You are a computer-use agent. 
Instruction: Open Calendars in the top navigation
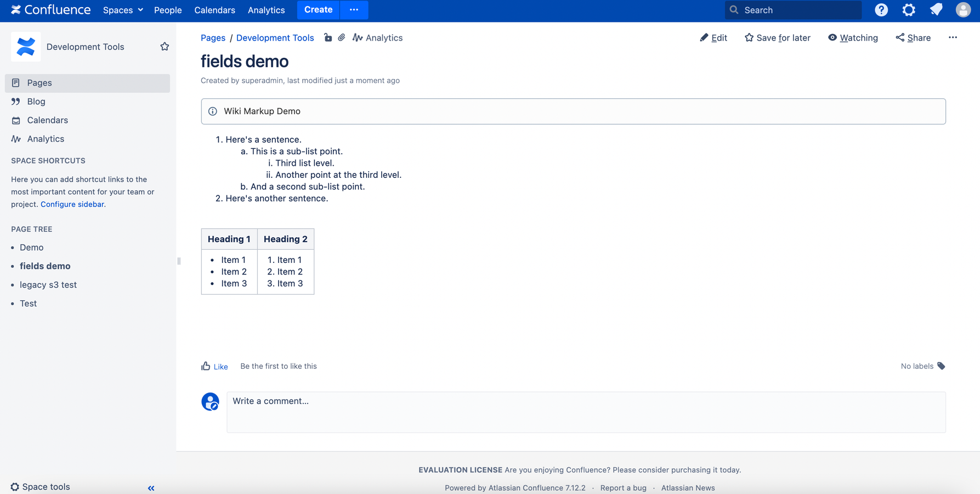click(214, 10)
